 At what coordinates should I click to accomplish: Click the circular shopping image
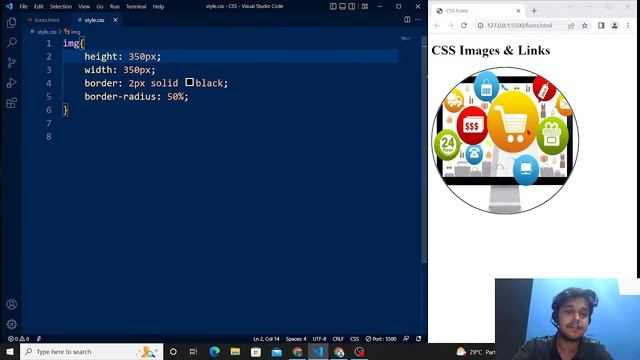tap(505, 140)
